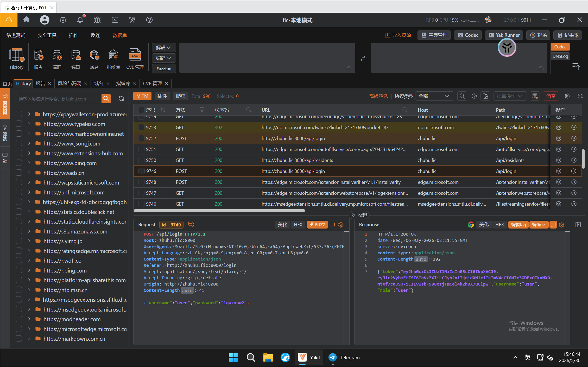The width and height of the screenshot is (588, 367).
Task: Open the 域名 domain database
Action: (x=94, y=59)
